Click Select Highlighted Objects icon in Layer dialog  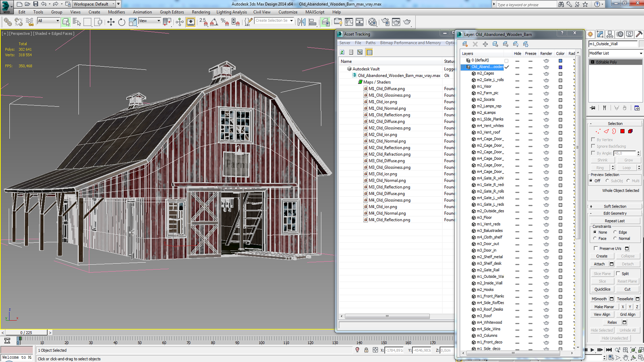(495, 44)
